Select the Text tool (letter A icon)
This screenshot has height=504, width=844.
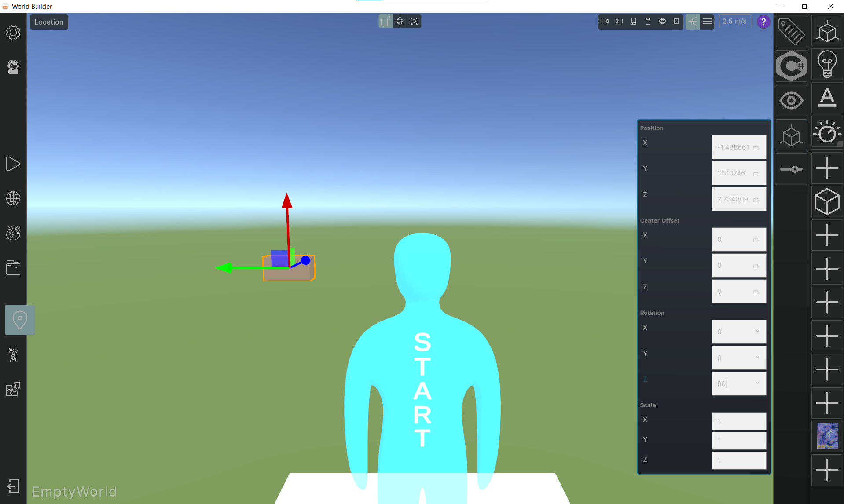pos(827,98)
